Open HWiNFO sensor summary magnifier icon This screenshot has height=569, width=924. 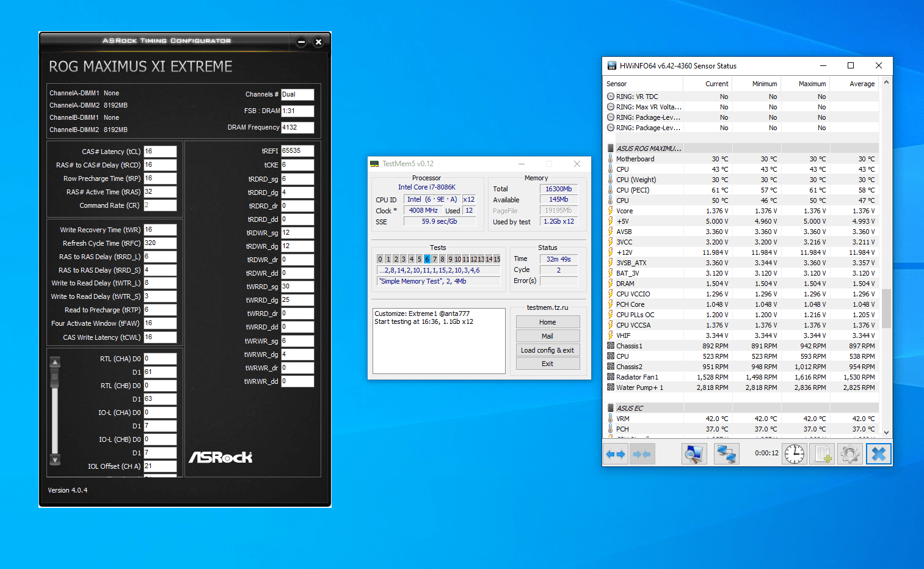[x=694, y=454]
